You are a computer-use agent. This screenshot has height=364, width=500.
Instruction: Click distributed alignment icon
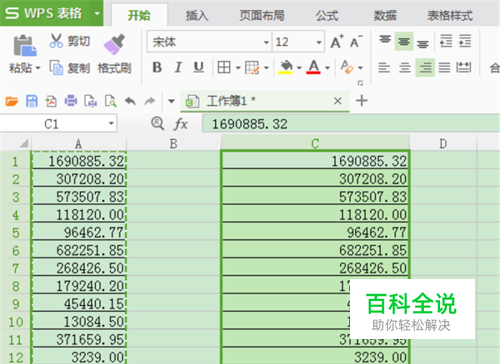[464, 68]
